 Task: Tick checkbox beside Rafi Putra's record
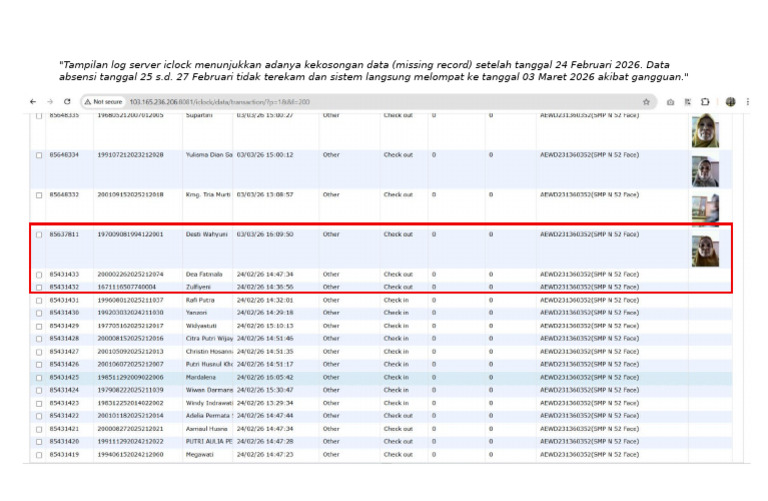click(x=39, y=301)
